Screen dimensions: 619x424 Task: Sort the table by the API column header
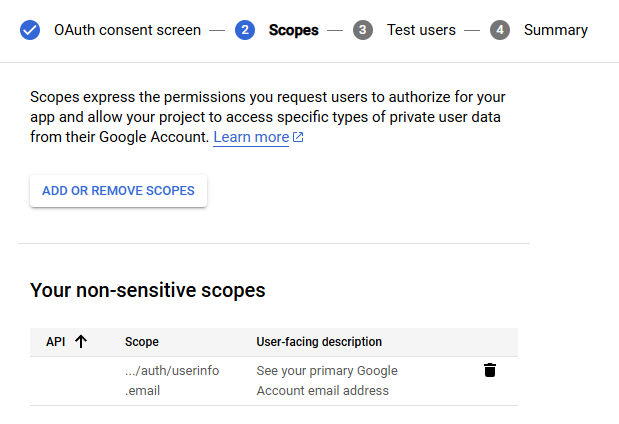pyautogui.click(x=56, y=342)
